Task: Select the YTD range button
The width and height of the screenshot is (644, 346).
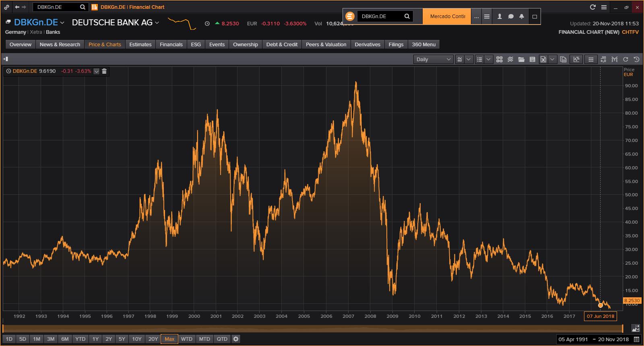Action: tap(80, 339)
